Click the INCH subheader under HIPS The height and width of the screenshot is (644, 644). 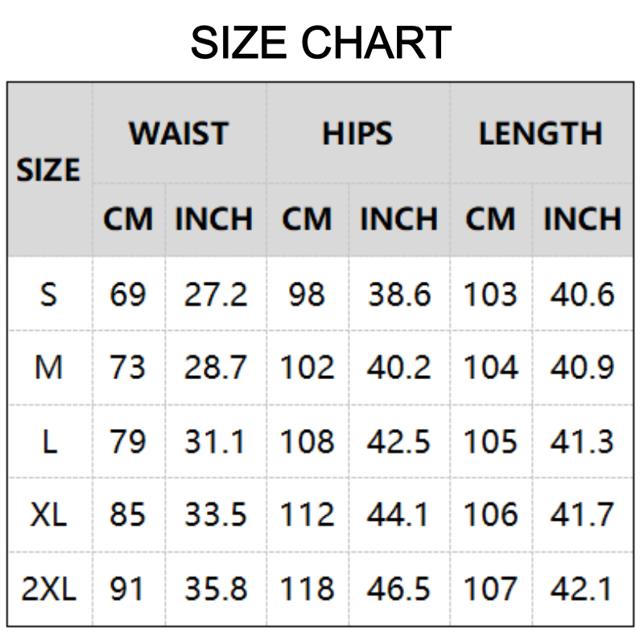point(398,219)
